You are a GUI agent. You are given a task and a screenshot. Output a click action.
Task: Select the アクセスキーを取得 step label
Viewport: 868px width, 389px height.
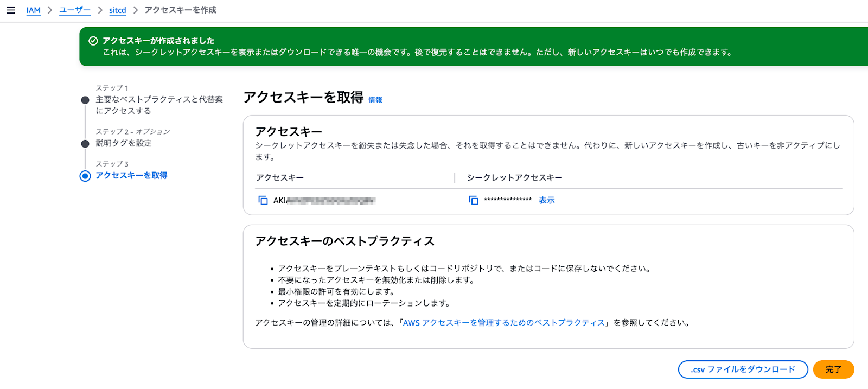point(131,175)
